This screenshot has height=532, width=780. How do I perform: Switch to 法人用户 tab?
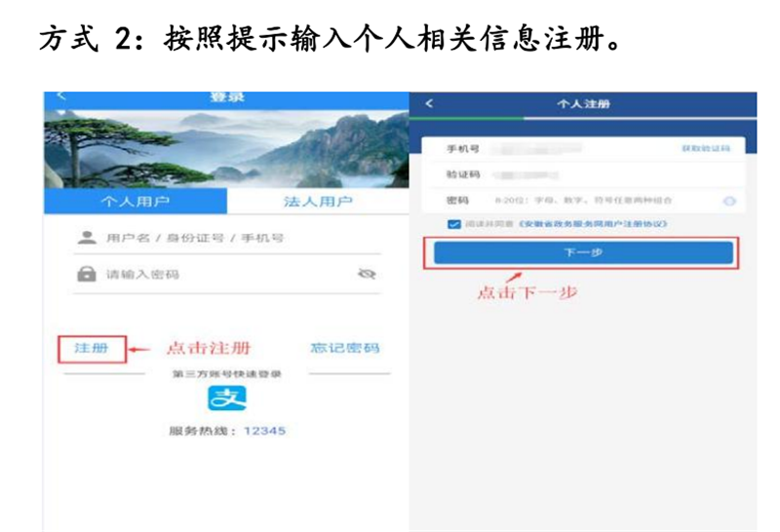318,201
